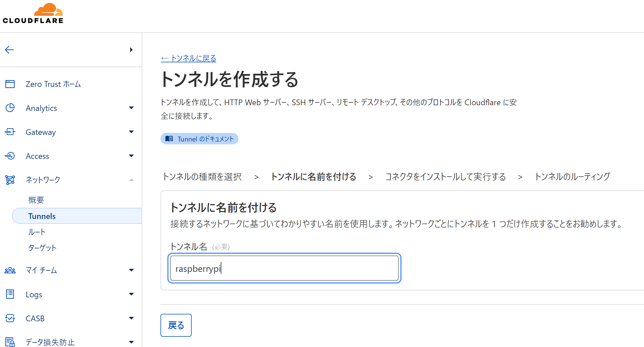Click the 戻る button
The image size is (644, 347).
176,325
